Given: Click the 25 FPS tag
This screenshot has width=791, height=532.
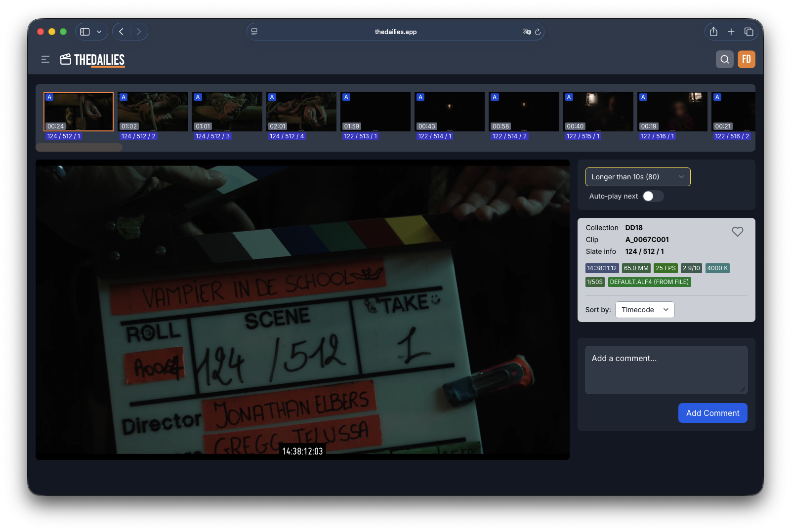Looking at the screenshot, I should pos(666,268).
